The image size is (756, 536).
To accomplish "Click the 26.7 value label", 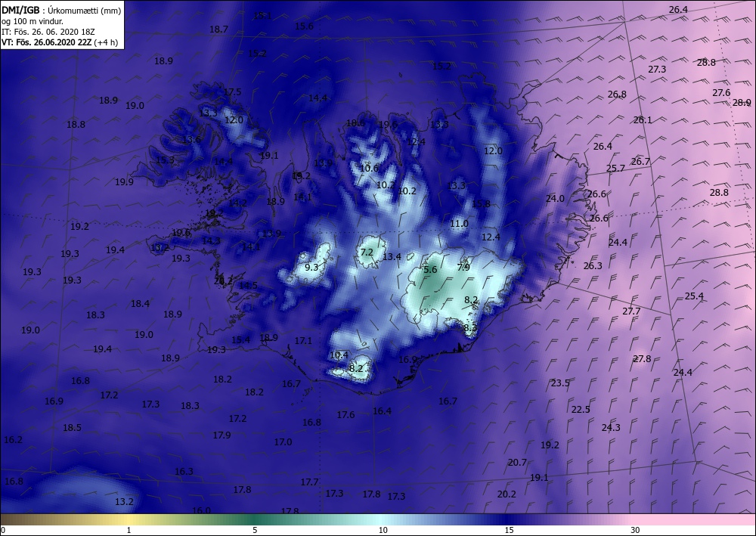I will click(640, 162).
